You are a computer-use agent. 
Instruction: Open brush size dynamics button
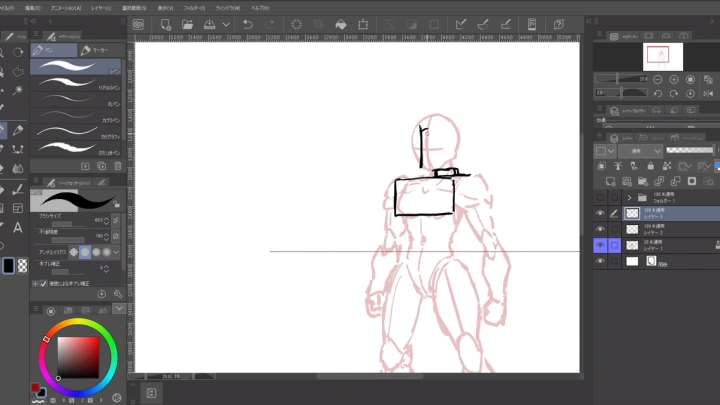tap(116, 220)
